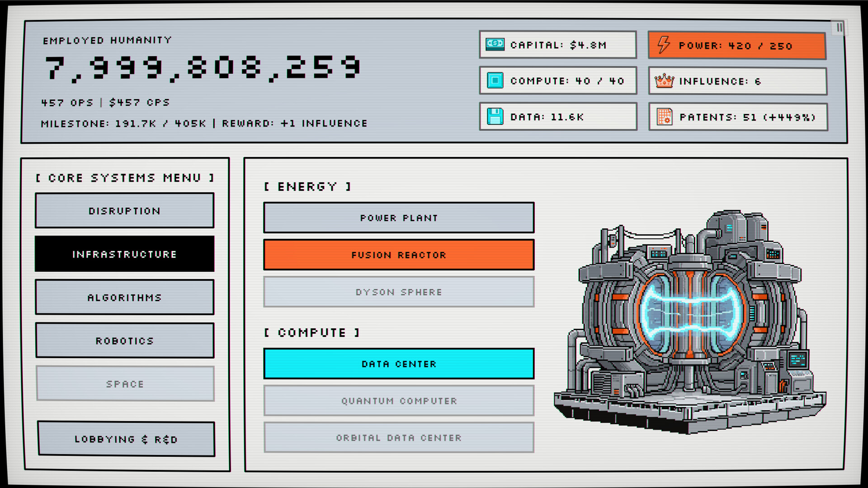
Task: Click the employed humanity counter 7,999,808,259
Action: [x=203, y=69]
